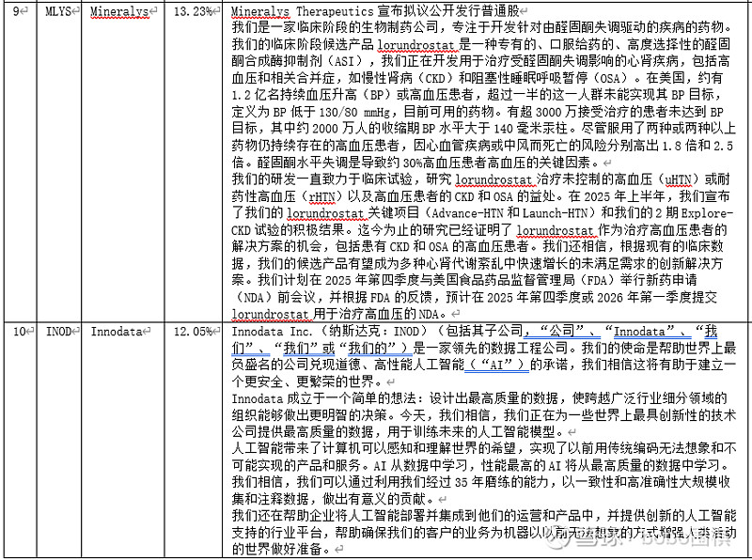Image resolution: width=752 pixels, height=560 pixels.
Task: Click the line starting "Innodata 成立于一个简单的想法"
Action: [479, 398]
